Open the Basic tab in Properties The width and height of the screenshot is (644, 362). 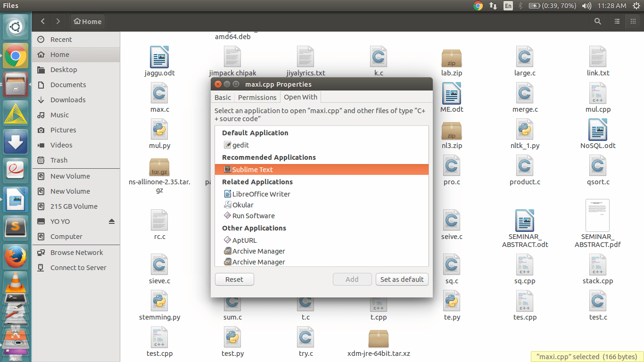[223, 98]
